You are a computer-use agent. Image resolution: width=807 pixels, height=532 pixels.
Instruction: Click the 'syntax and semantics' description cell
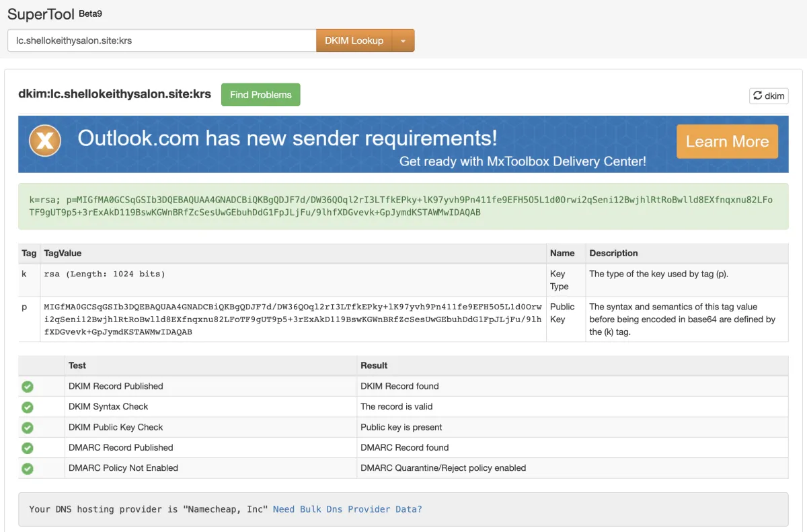coord(687,319)
